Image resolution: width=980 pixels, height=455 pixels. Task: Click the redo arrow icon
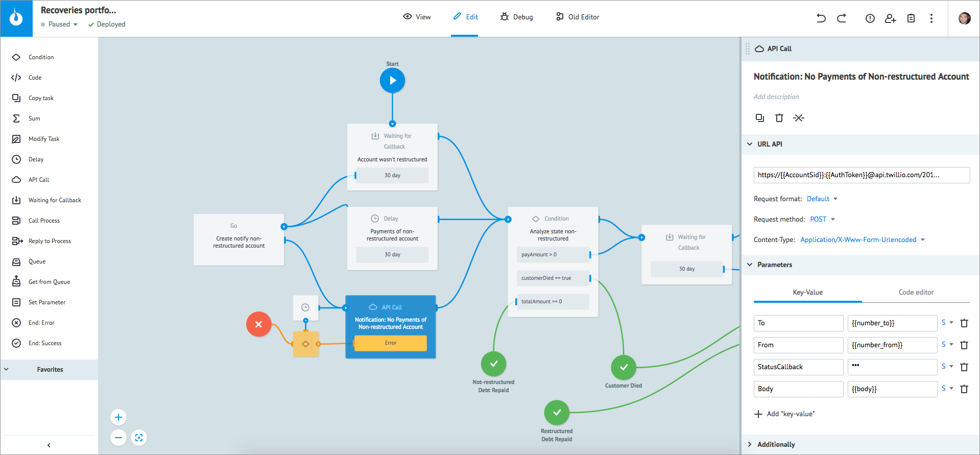tap(842, 18)
